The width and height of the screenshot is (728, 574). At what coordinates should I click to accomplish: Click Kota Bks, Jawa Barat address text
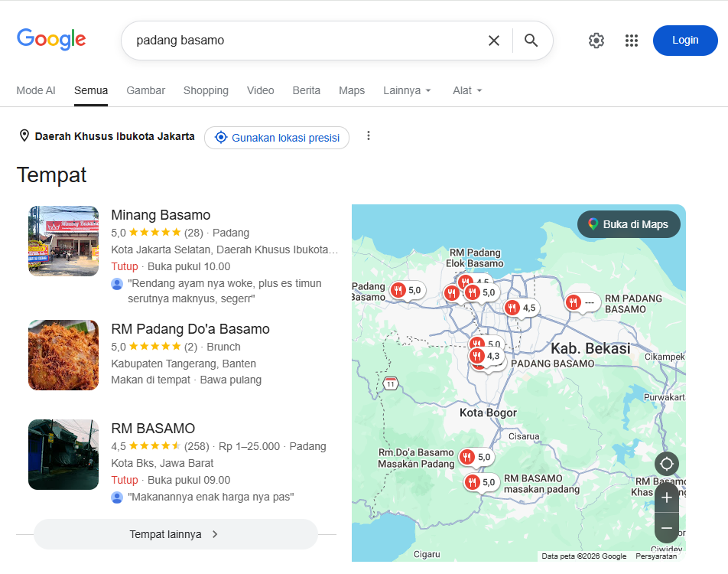(162, 463)
